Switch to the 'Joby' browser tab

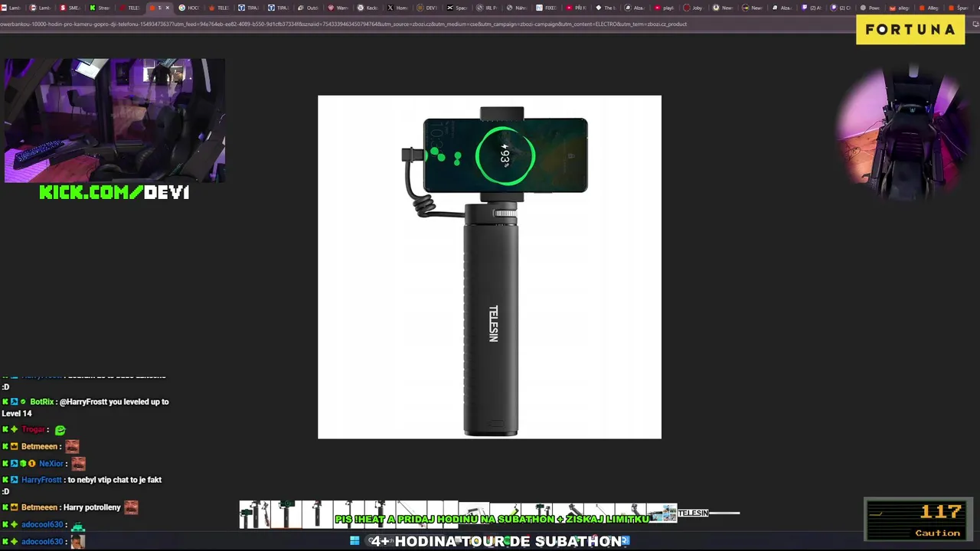pyautogui.click(x=694, y=8)
